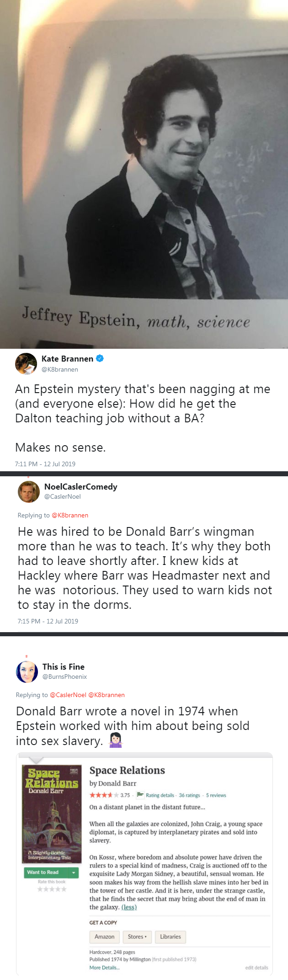Viewport: 288px width, 980px height.
Task: Click the Amazon button
Action: click(x=104, y=937)
